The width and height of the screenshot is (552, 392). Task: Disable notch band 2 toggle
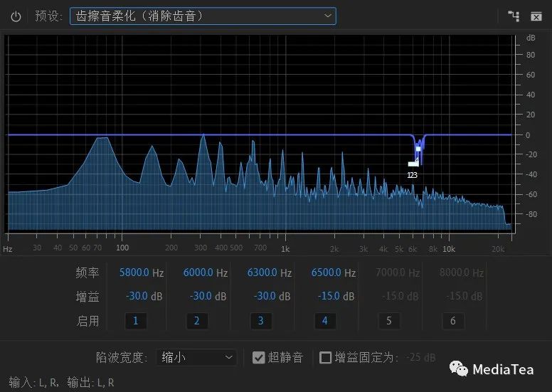click(x=197, y=321)
